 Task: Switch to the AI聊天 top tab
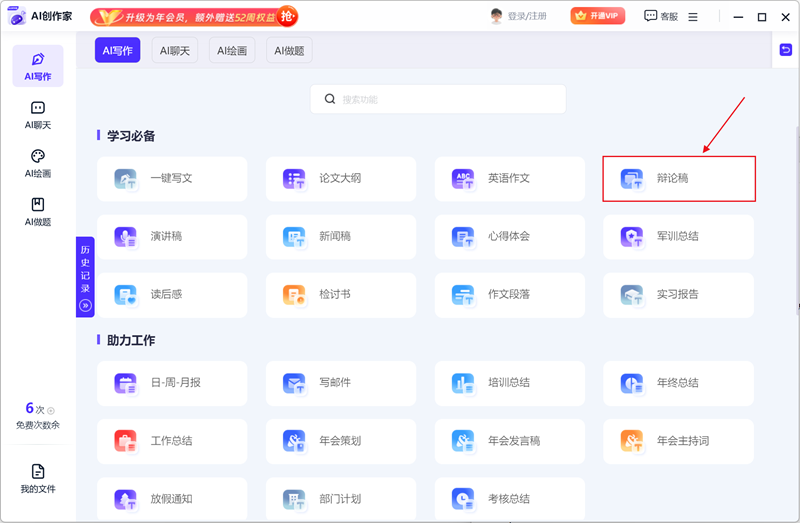(174, 50)
